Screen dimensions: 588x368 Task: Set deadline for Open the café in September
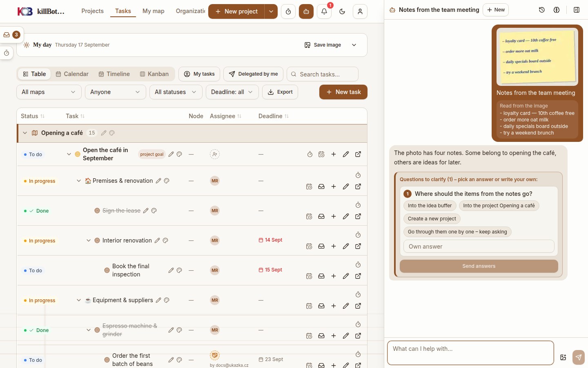point(321,154)
